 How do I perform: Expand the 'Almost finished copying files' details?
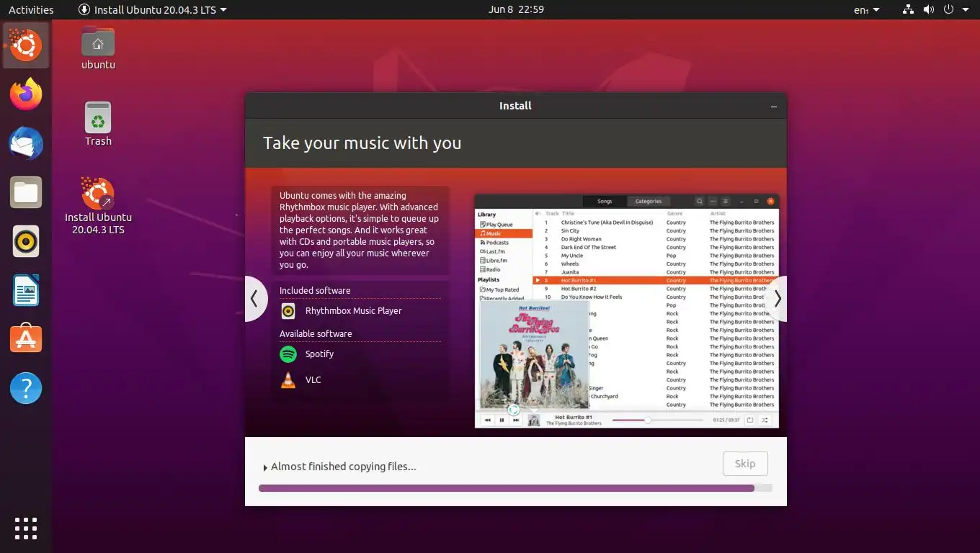pyautogui.click(x=266, y=467)
